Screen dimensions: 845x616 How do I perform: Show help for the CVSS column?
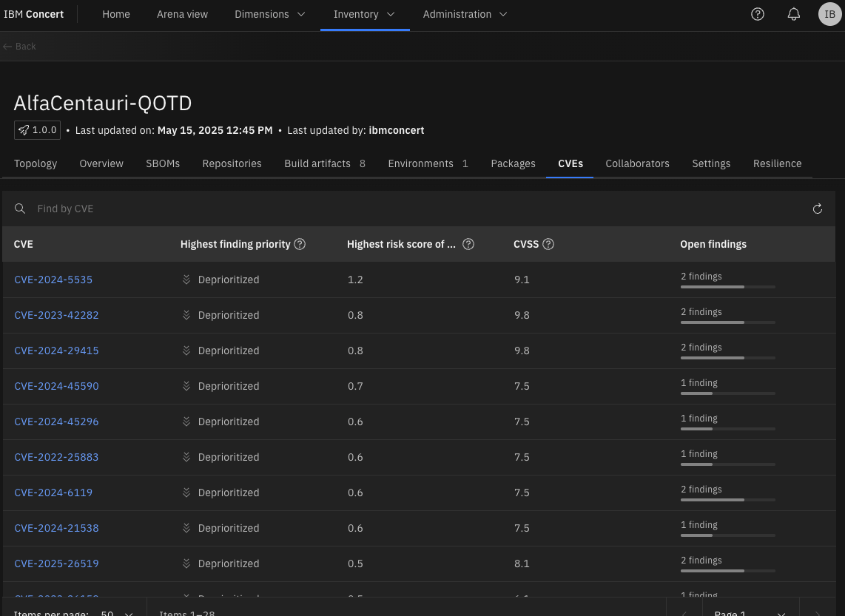548,244
